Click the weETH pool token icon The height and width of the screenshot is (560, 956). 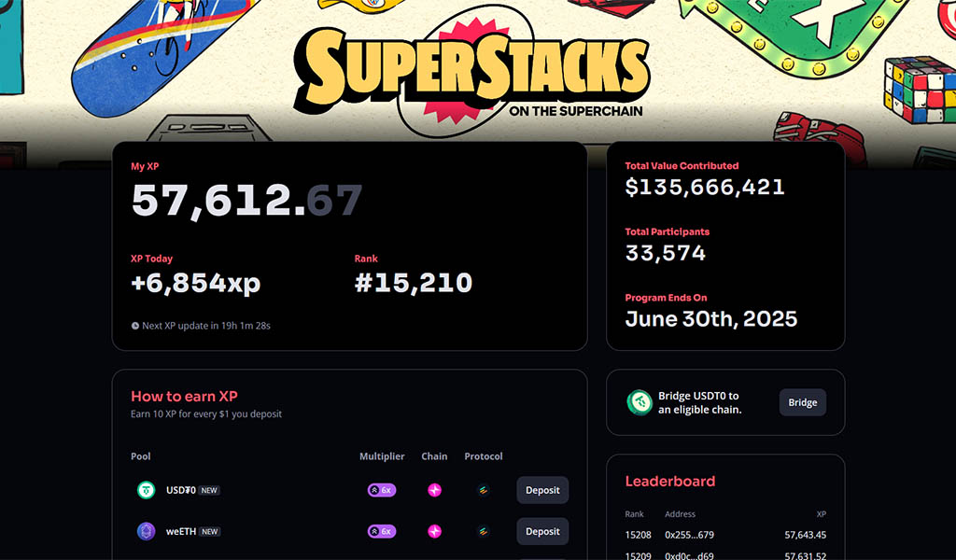146,531
